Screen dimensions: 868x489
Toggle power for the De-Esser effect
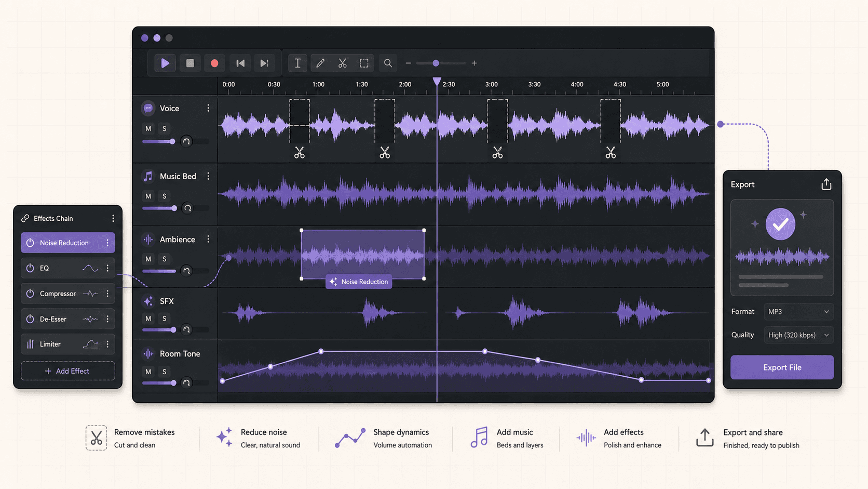pyautogui.click(x=30, y=319)
